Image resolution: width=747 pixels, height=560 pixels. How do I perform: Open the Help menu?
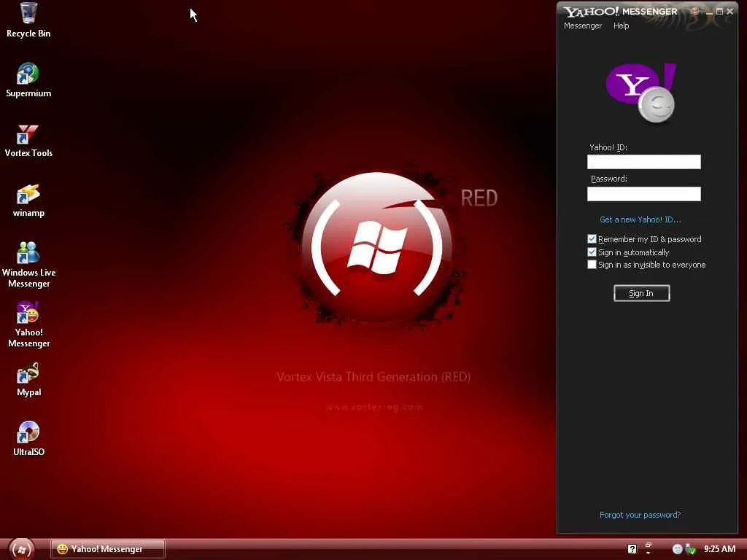(622, 26)
